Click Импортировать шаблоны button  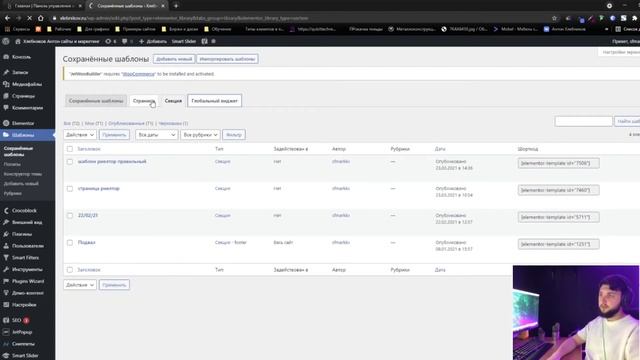(227, 59)
